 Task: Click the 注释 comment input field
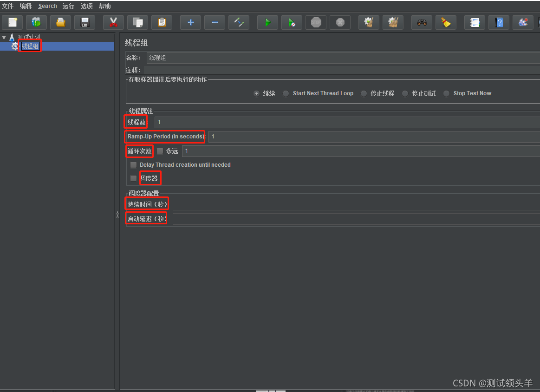click(343, 70)
